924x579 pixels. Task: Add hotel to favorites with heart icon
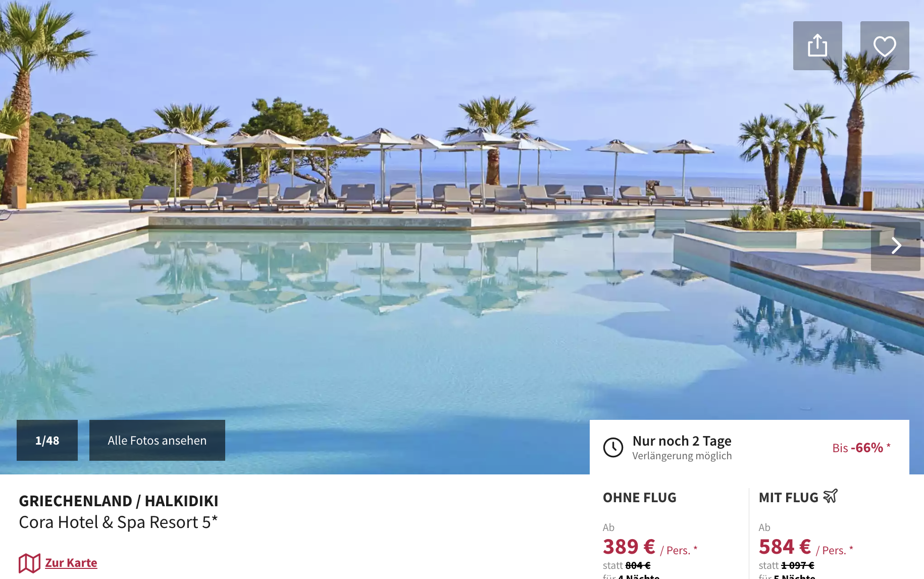885,45
